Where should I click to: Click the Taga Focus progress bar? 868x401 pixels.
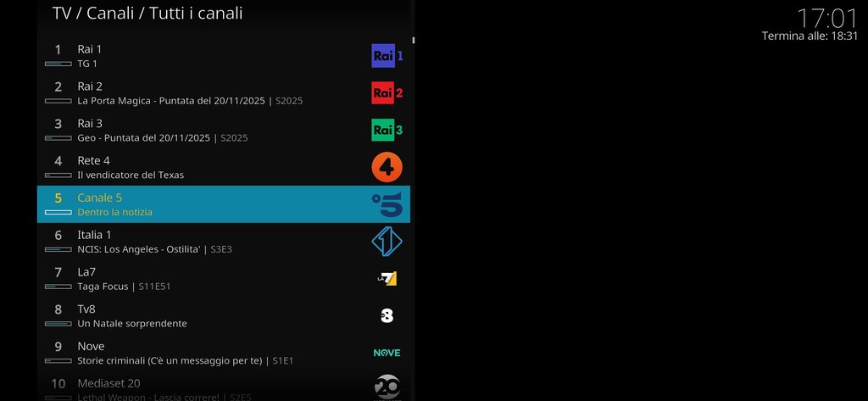58,287
